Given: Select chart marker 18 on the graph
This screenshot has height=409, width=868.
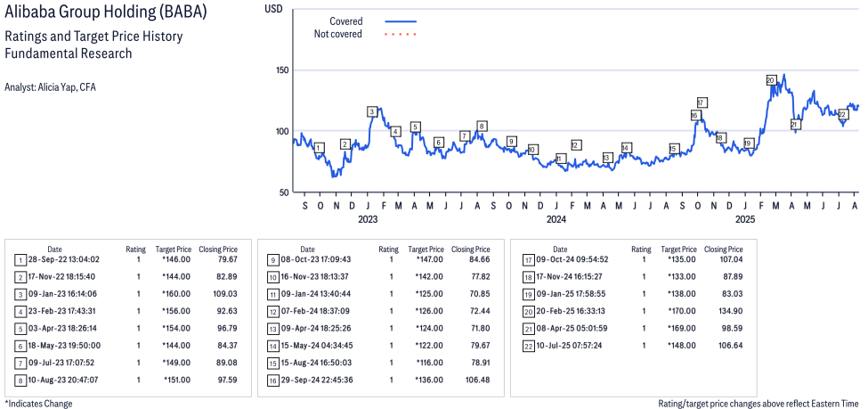Looking at the screenshot, I should coord(720,137).
